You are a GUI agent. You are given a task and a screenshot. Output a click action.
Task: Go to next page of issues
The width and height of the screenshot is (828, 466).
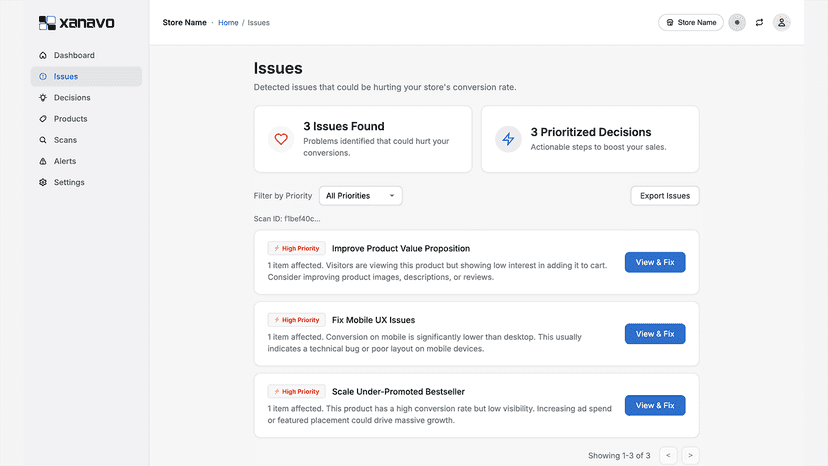pyautogui.click(x=690, y=455)
